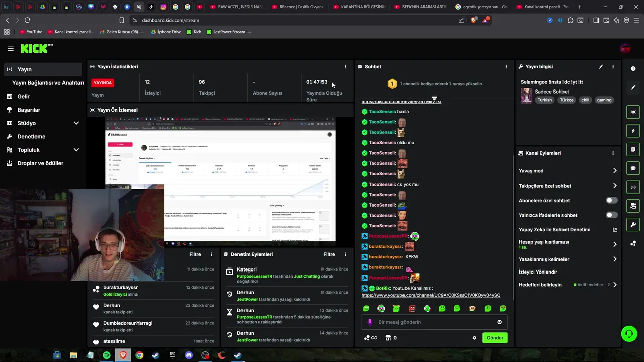Click the purple microphone icon in chat
The image size is (644, 362).
pyautogui.click(x=370, y=322)
